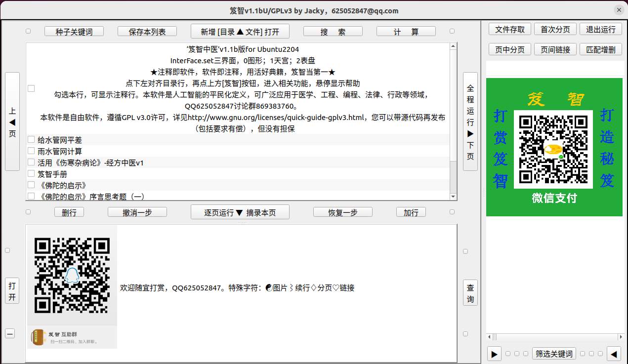The height and width of the screenshot is (364, 628).
Task: Click right panel horizontal scrollbar's right arrow
Action: (620, 337)
